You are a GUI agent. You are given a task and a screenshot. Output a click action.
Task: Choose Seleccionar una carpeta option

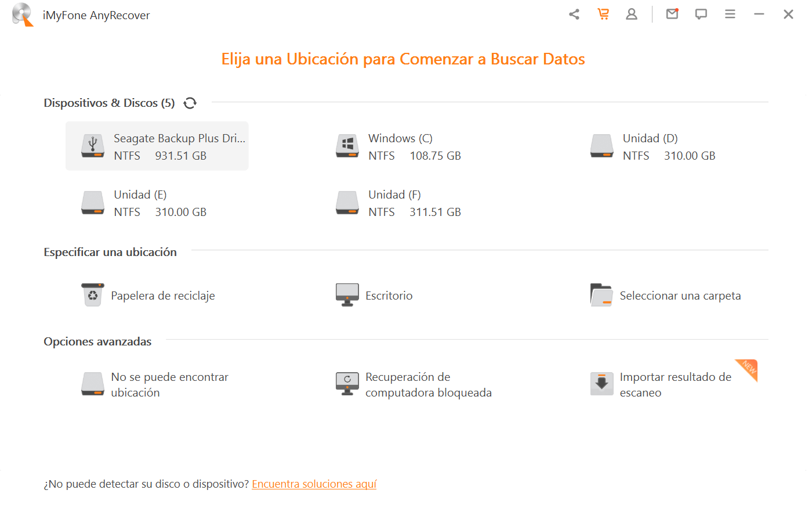tap(680, 296)
